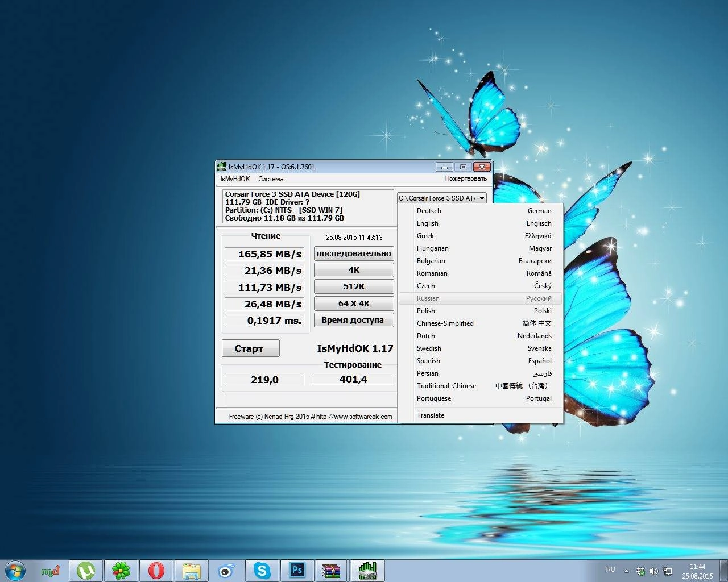Screen dimensions: 728x582
Task: Click the blue swirl icon beside Explorer
Action: click(226, 571)
